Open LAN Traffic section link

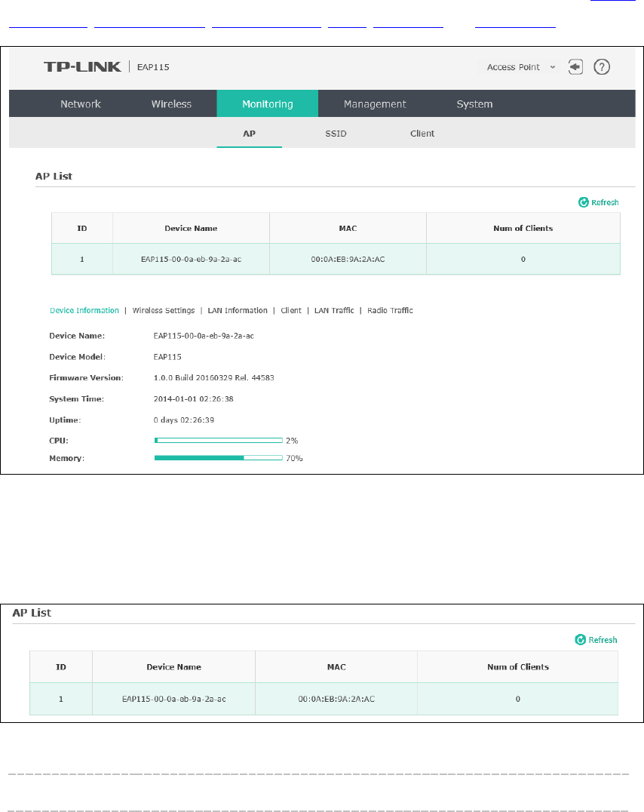[334, 311]
